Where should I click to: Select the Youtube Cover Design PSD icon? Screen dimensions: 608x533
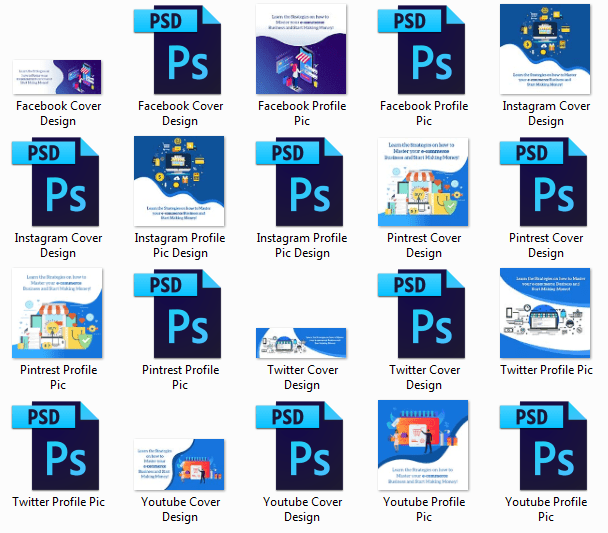299,446
